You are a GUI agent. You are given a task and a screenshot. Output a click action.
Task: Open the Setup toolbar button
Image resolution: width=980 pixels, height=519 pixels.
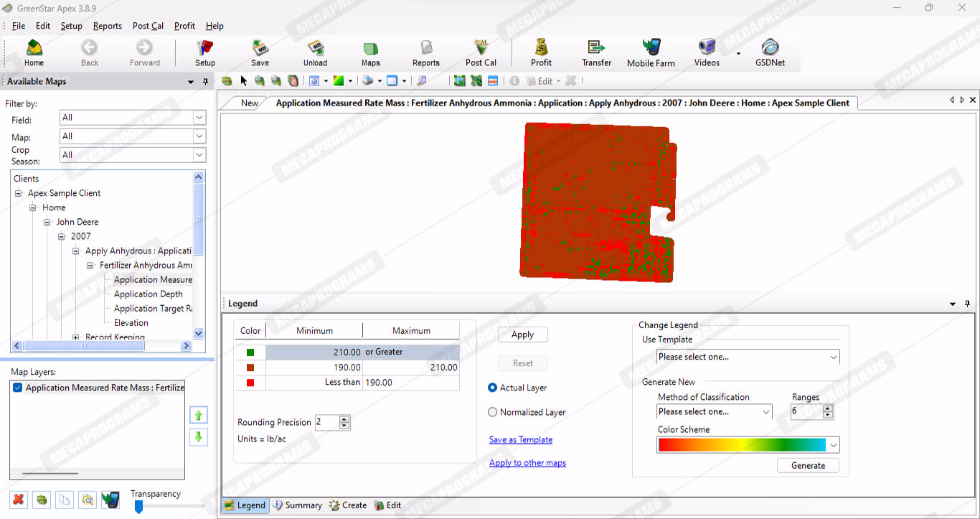tap(205, 53)
